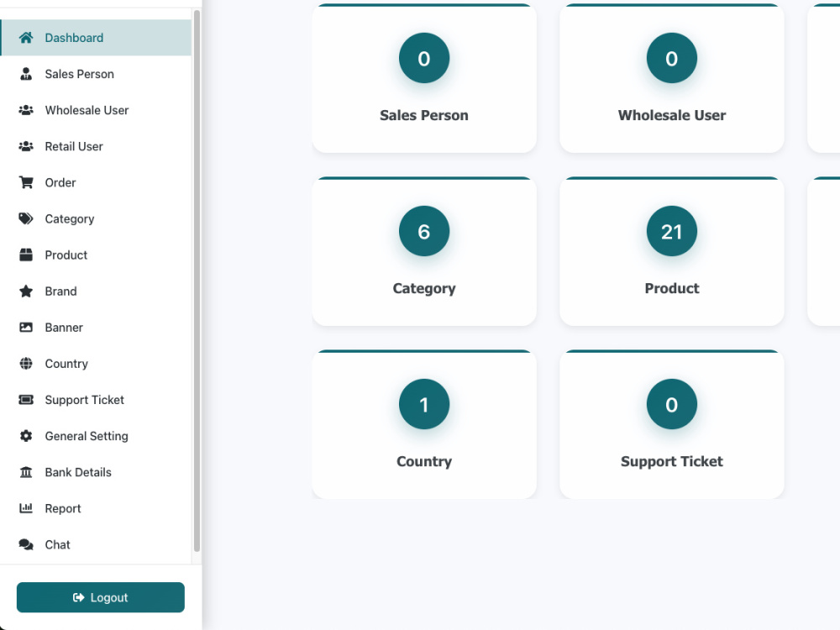Click the Category tags icon
Viewport: 840px width, 630px height.
coord(26,218)
